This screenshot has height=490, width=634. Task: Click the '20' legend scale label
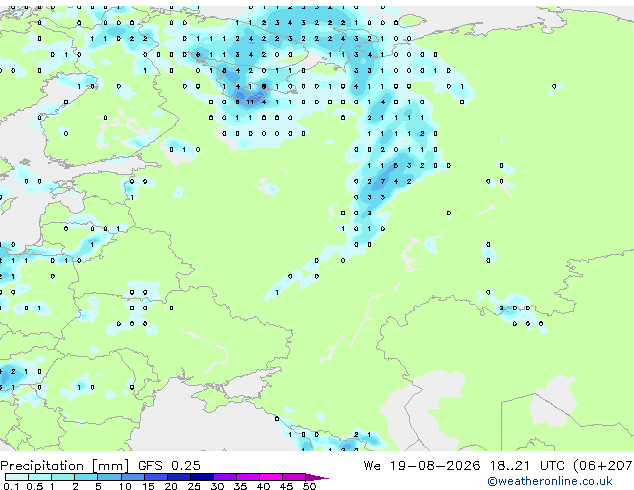pyautogui.click(x=171, y=486)
